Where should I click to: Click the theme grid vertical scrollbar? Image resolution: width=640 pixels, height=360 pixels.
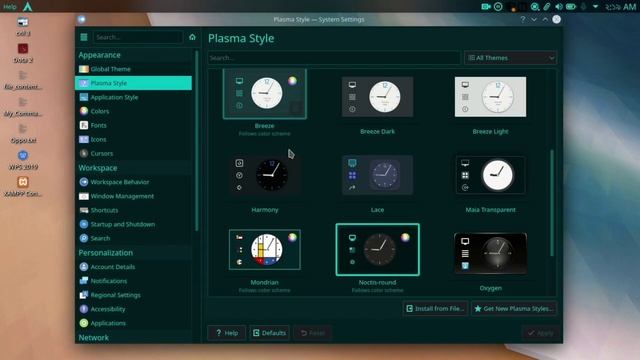[x=552, y=203]
